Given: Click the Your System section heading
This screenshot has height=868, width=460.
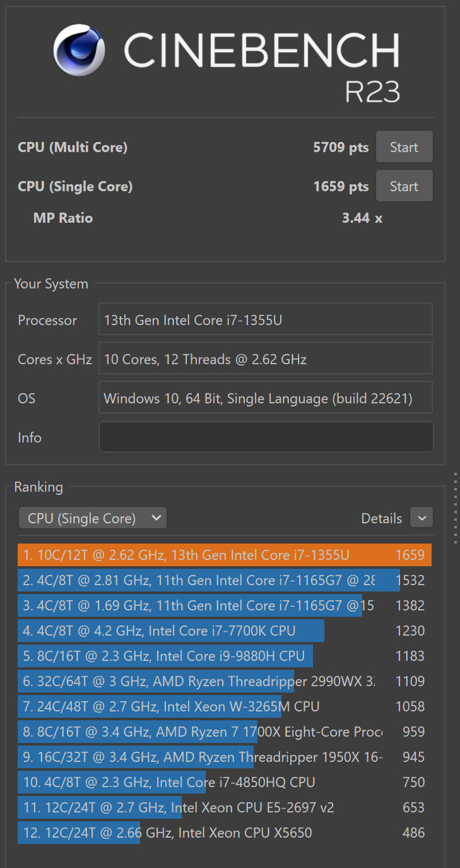Looking at the screenshot, I should (x=51, y=284).
